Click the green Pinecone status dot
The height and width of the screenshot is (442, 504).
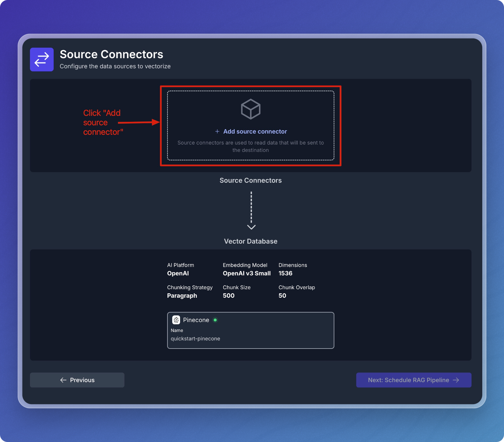click(215, 320)
